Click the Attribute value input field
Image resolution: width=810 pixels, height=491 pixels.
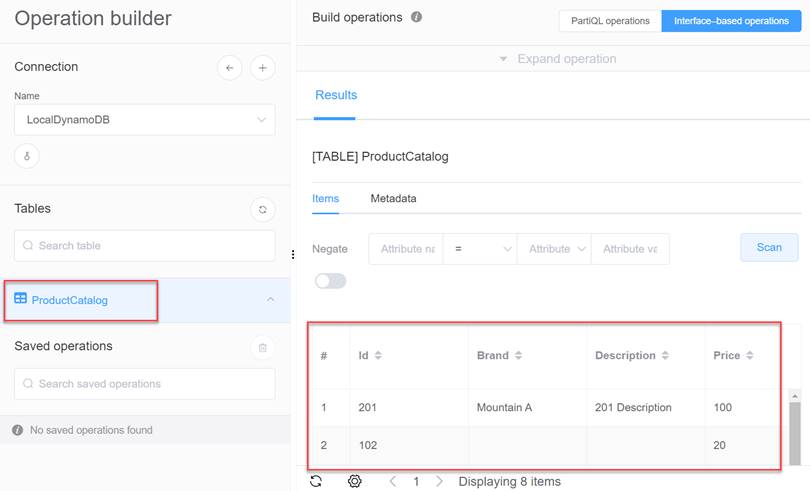tap(630, 249)
